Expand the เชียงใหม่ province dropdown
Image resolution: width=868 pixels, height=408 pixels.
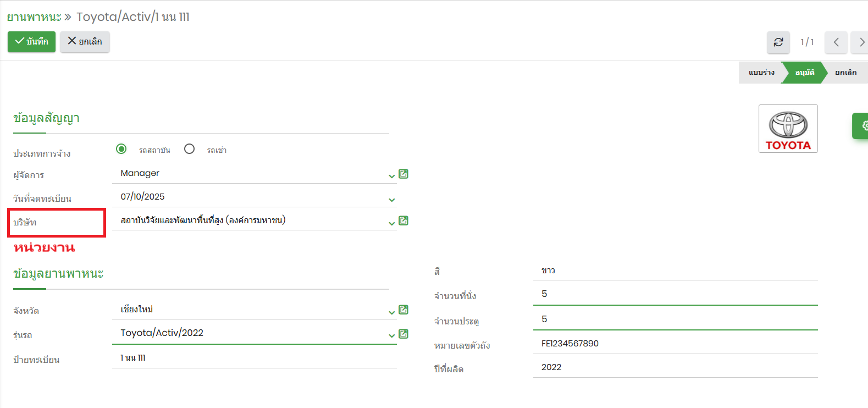tap(391, 312)
